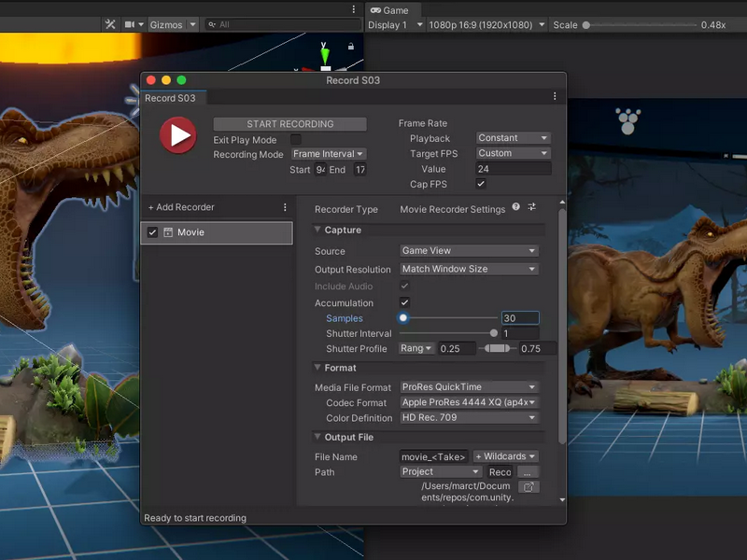The image size is (747, 560).
Task: Toggle the scene view lock icon
Action: coord(351,46)
